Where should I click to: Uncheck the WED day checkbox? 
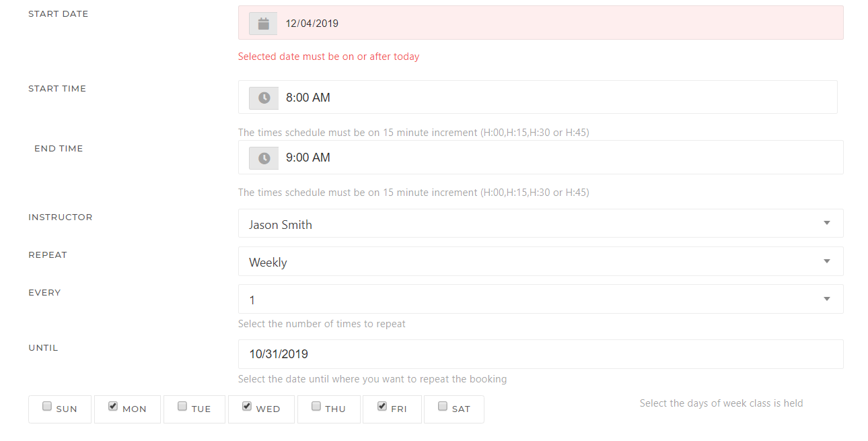point(247,407)
